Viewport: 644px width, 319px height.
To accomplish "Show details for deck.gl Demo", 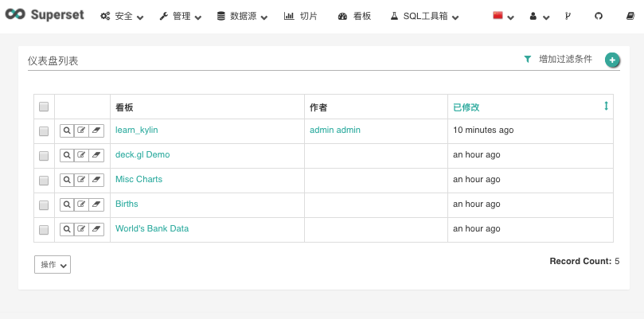I will coord(67,155).
